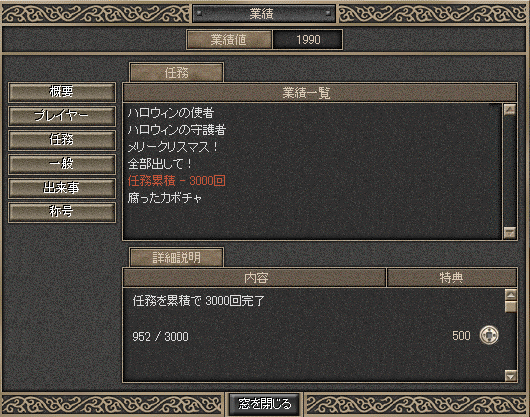This screenshot has height=417, width=530.
Task: Select メリークリスマス！ achievement entry
Action: coord(173,147)
